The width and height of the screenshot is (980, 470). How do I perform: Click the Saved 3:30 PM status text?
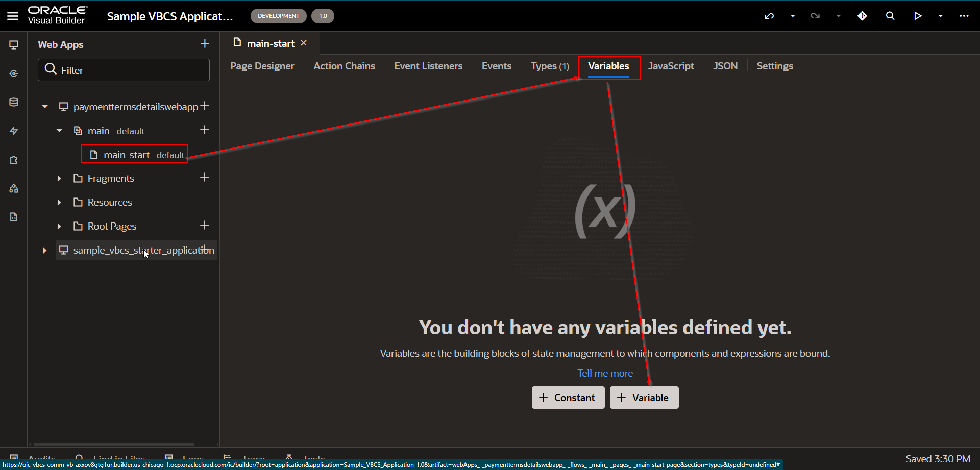click(x=938, y=459)
